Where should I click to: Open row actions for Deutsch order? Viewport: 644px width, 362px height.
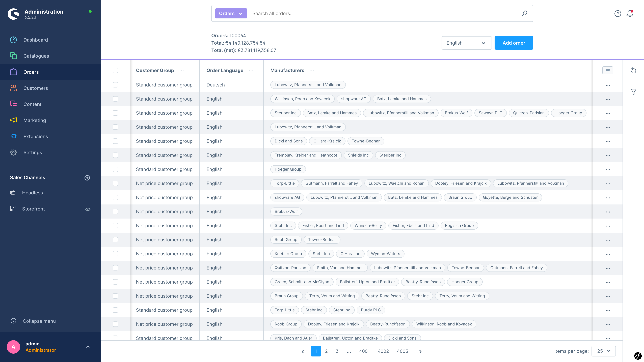coord(608,85)
